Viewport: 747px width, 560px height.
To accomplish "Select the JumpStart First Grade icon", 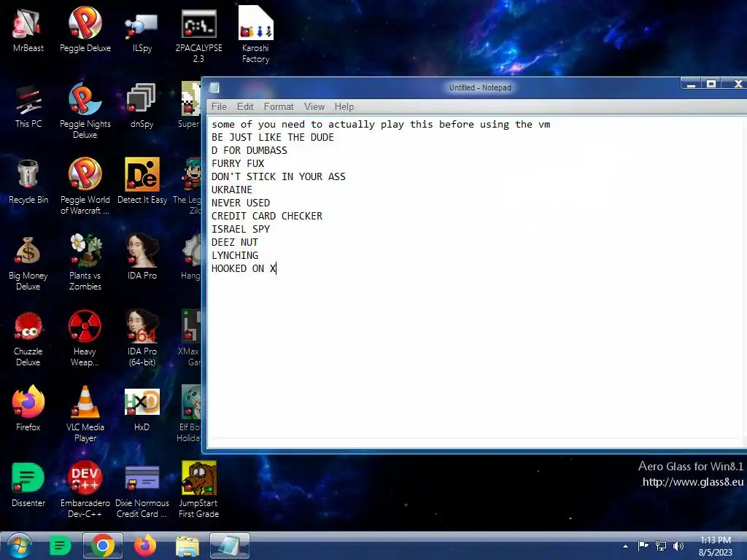I will 198,489.
